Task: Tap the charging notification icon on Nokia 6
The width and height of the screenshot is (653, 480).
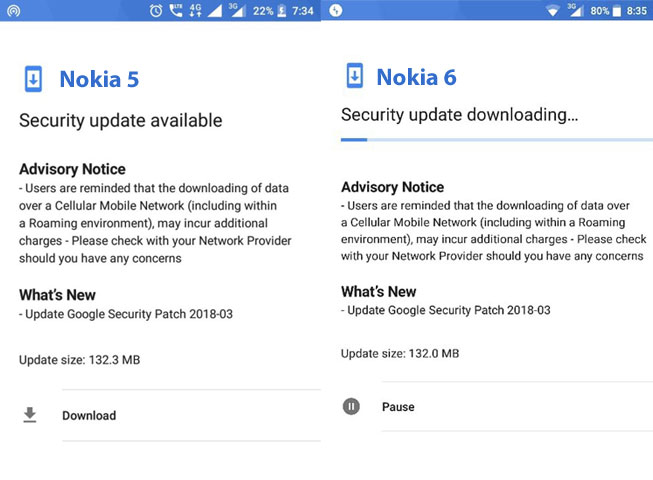Action: [336, 10]
